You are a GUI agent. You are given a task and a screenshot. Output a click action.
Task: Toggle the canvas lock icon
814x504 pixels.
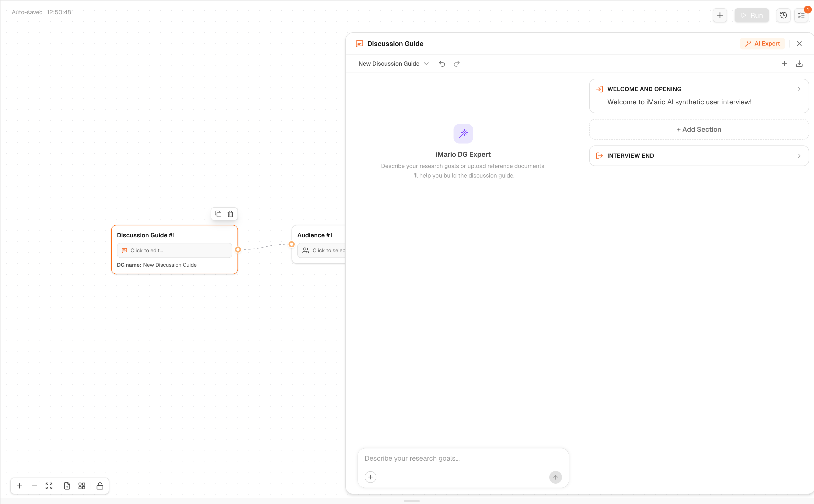[100, 486]
